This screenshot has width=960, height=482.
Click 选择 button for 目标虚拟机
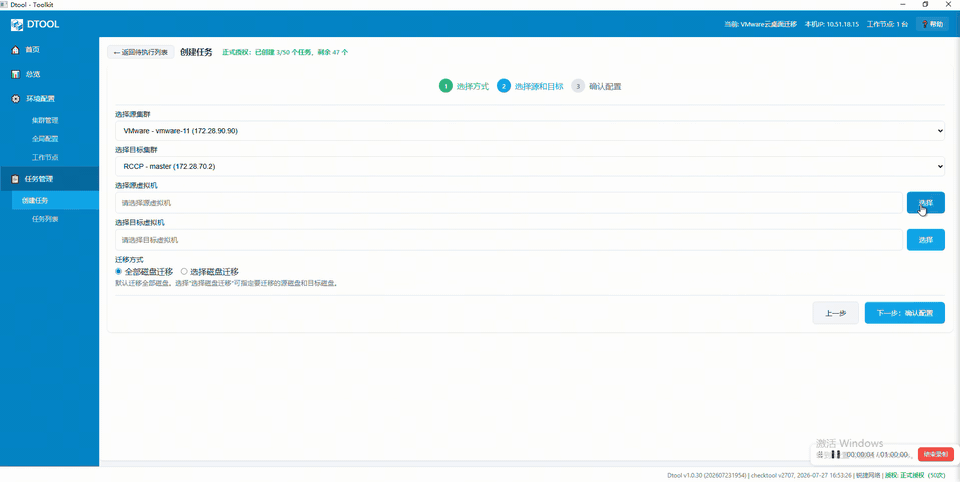coord(925,239)
